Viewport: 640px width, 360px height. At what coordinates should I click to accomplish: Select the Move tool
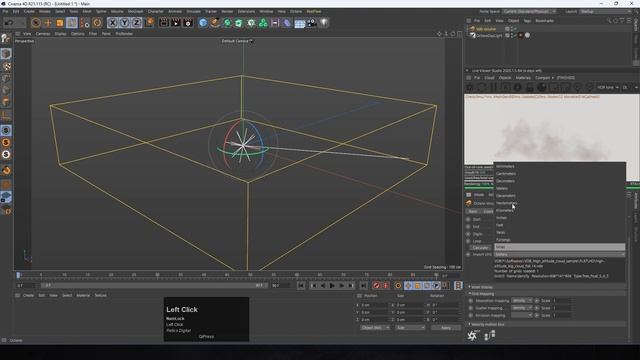pos(48,23)
